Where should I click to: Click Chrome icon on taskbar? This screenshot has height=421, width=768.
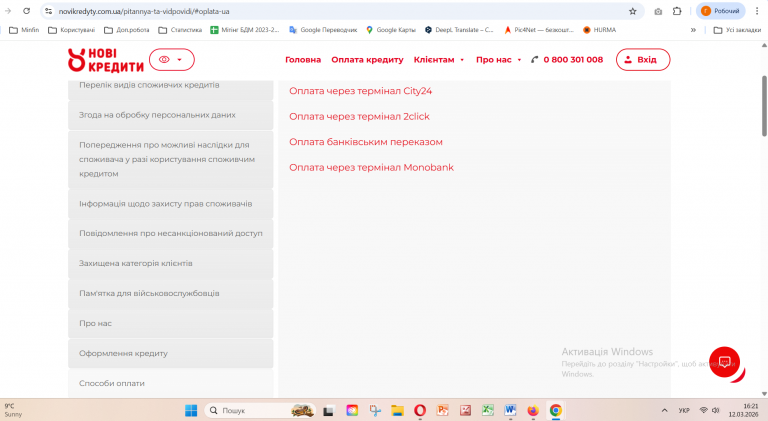tap(555, 410)
